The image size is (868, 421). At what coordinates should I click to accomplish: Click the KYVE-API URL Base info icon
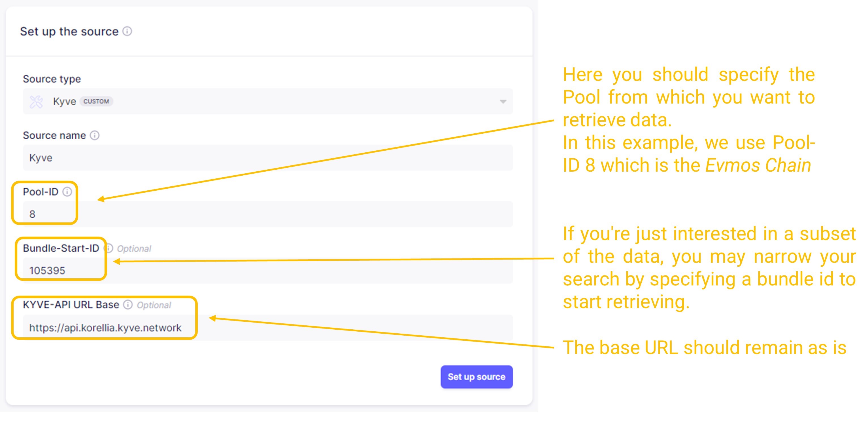click(x=128, y=305)
